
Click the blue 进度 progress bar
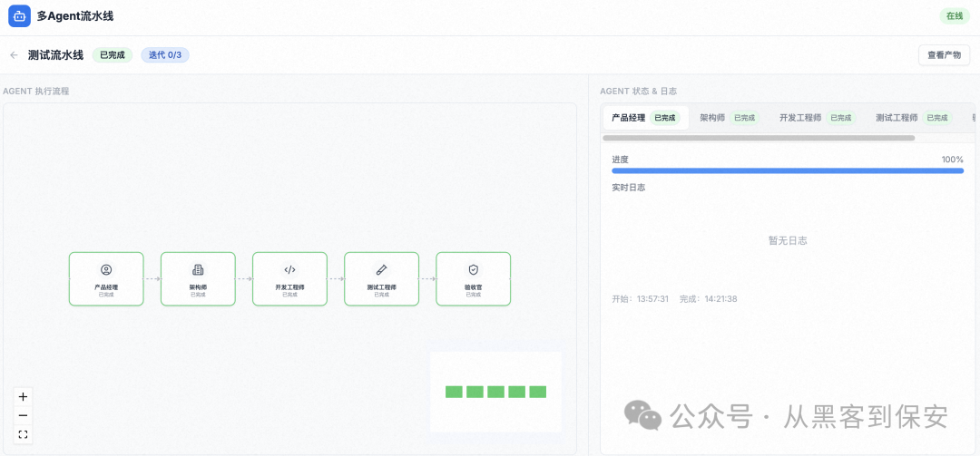[x=788, y=170]
